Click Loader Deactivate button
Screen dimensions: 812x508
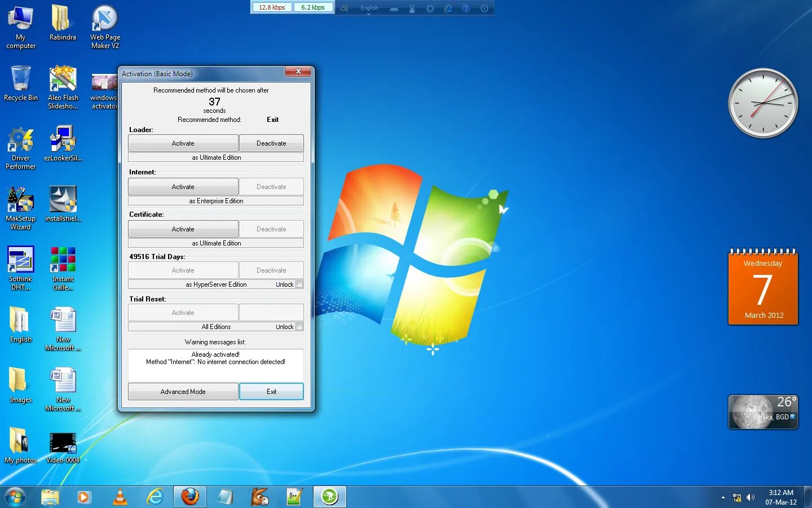coord(271,143)
